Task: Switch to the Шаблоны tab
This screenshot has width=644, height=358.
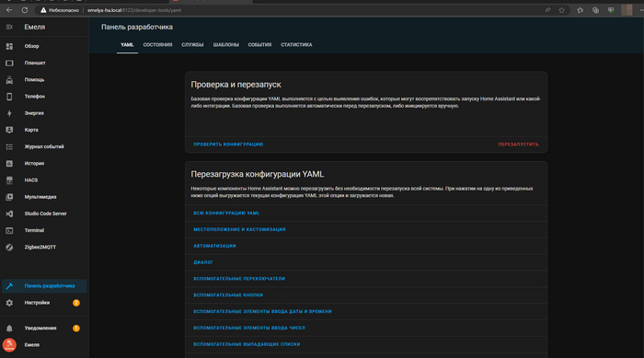Action: coord(226,45)
